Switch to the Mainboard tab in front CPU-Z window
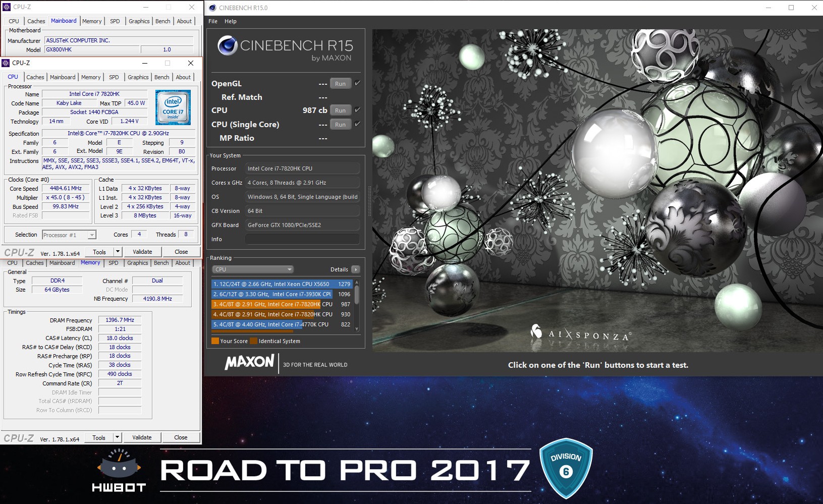 click(63, 77)
